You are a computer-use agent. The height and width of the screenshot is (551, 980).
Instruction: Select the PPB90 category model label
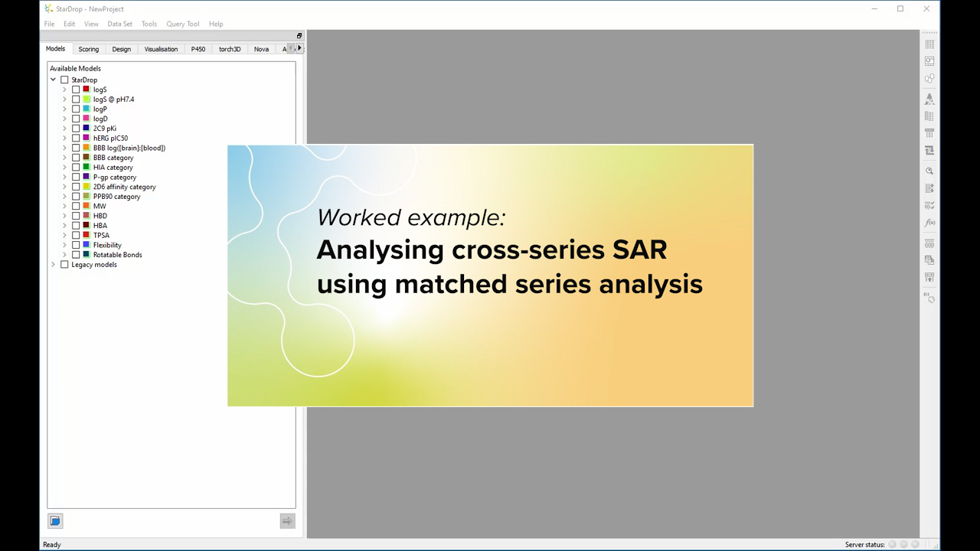[116, 197]
